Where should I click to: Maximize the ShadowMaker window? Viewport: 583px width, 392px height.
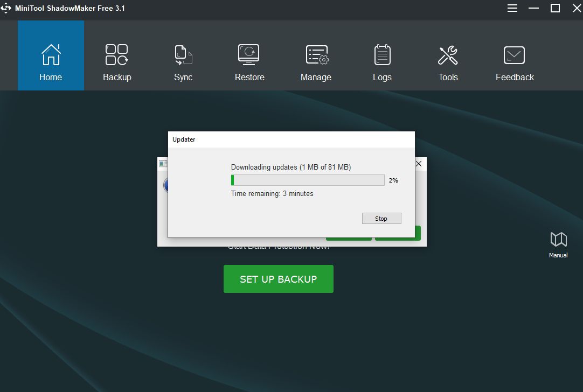(555, 8)
